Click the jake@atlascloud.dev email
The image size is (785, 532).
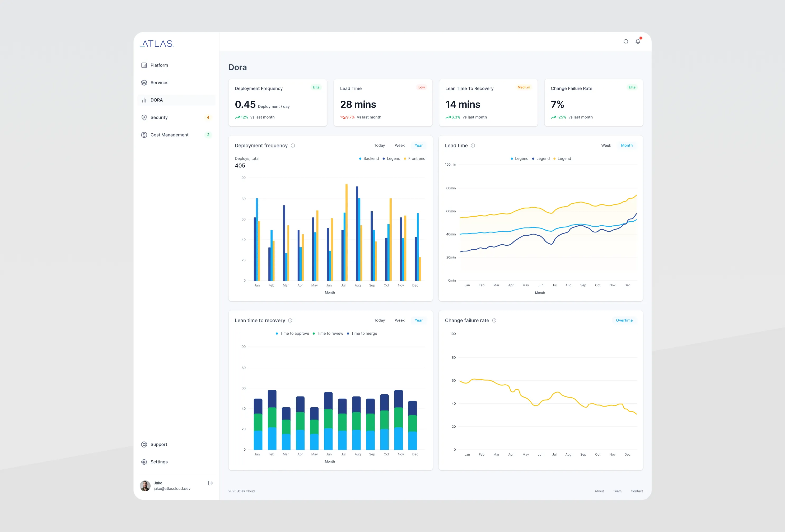pyautogui.click(x=172, y=489)
